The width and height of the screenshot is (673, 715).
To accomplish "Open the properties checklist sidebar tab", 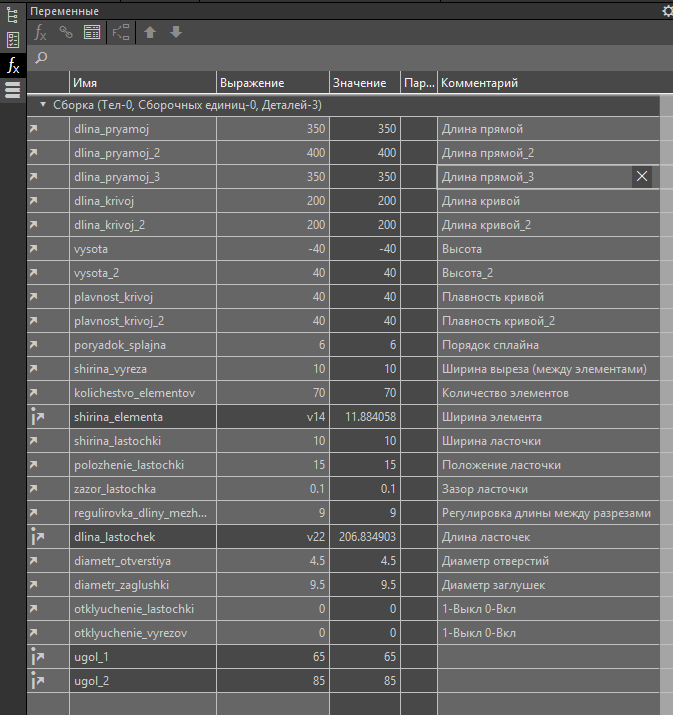I will point(13,40).
